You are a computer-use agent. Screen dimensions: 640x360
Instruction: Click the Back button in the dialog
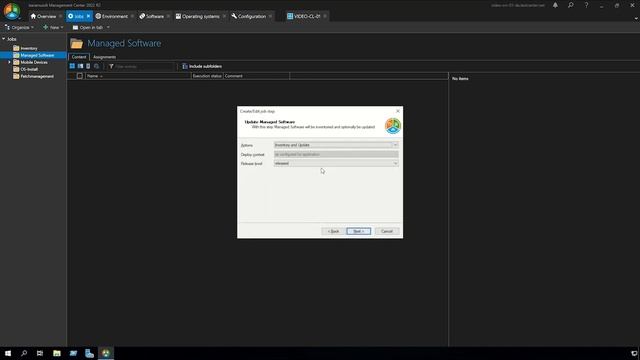coord(333,231)
